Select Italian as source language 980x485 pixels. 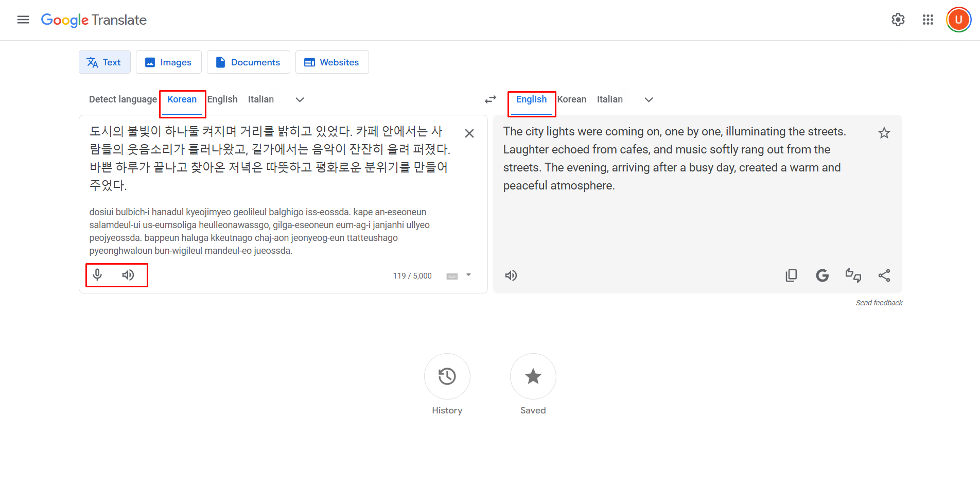click(x=261, y=99)
